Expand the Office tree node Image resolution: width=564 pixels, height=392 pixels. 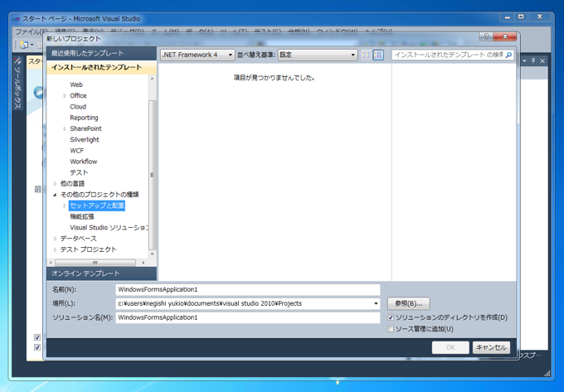click(x=65, y=96)
